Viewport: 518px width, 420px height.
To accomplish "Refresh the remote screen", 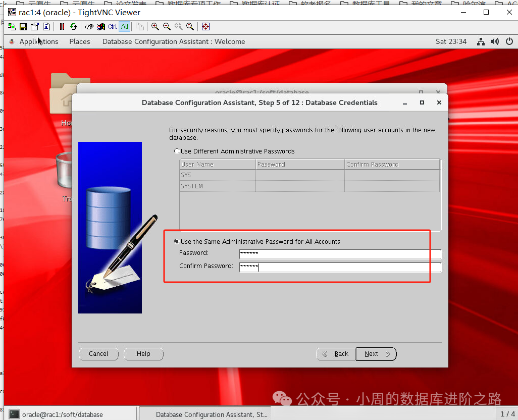I will point(74,27).
